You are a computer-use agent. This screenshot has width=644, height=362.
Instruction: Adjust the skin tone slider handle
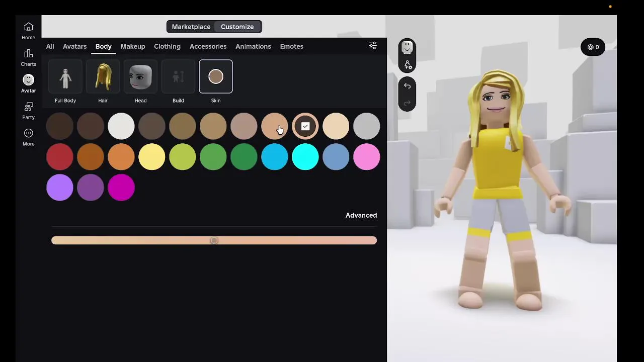point(214,240)
